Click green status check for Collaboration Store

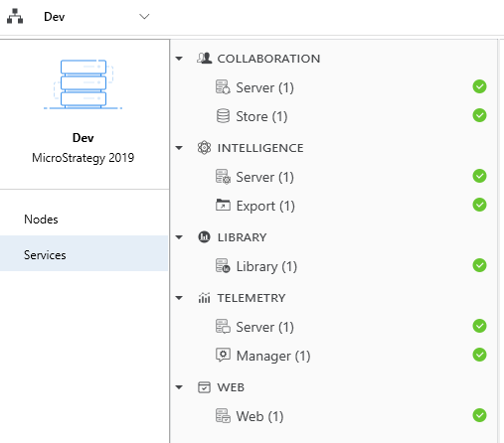(479, 115)
